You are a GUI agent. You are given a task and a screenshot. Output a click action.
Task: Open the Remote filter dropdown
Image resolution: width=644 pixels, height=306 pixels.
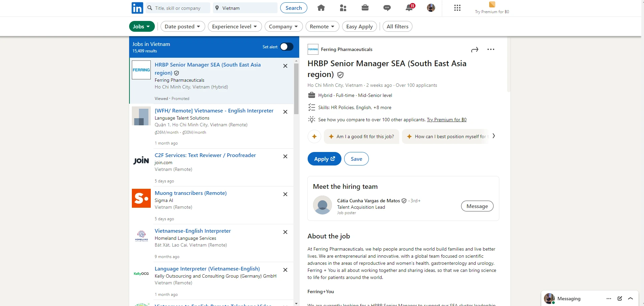point(322,26)
